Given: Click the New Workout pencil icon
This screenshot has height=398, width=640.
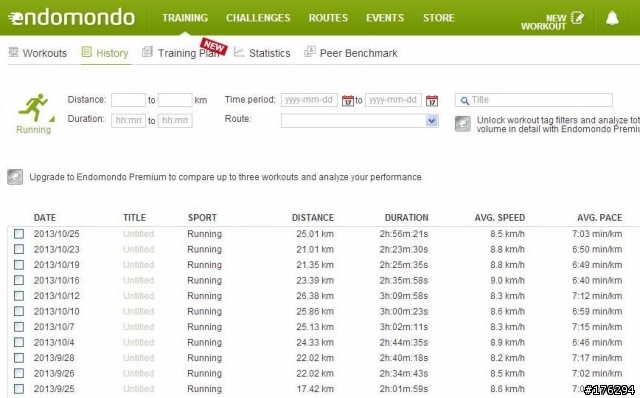Looking at the screenshot, I should [x=577, y=18].
